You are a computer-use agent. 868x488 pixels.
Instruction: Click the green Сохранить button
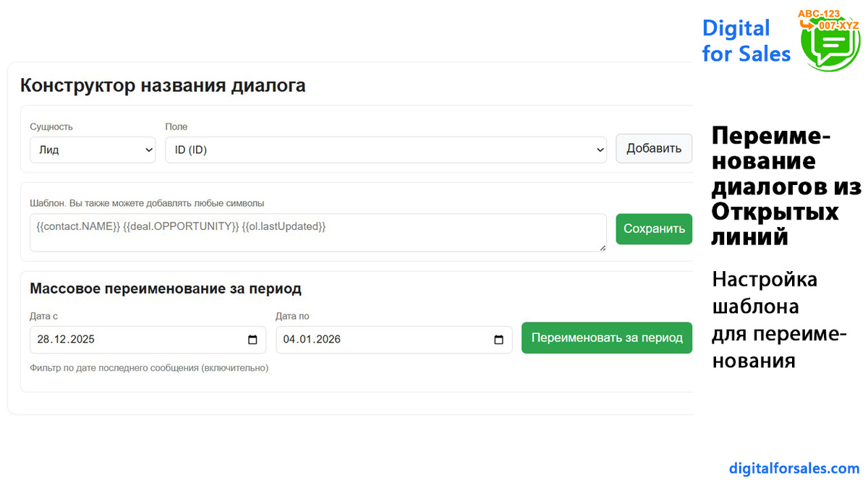(x=654, y=228)
